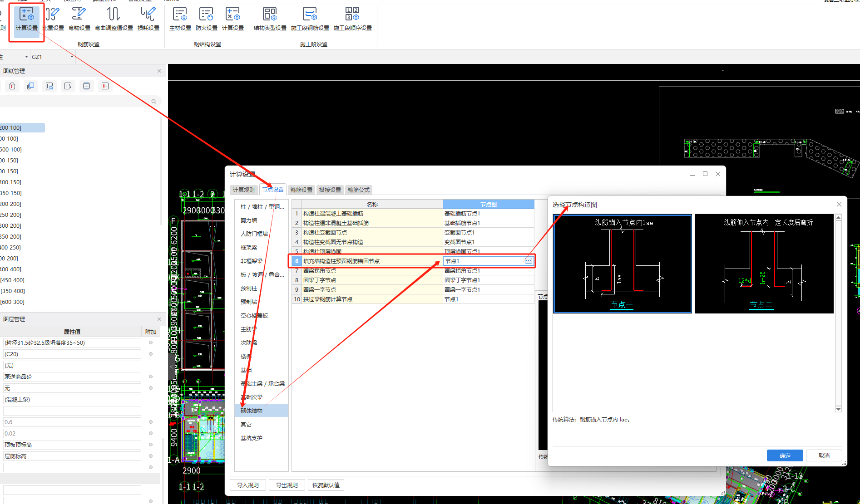
Task: Open 防火设置 from the ribbon
Action: [207, 19]
